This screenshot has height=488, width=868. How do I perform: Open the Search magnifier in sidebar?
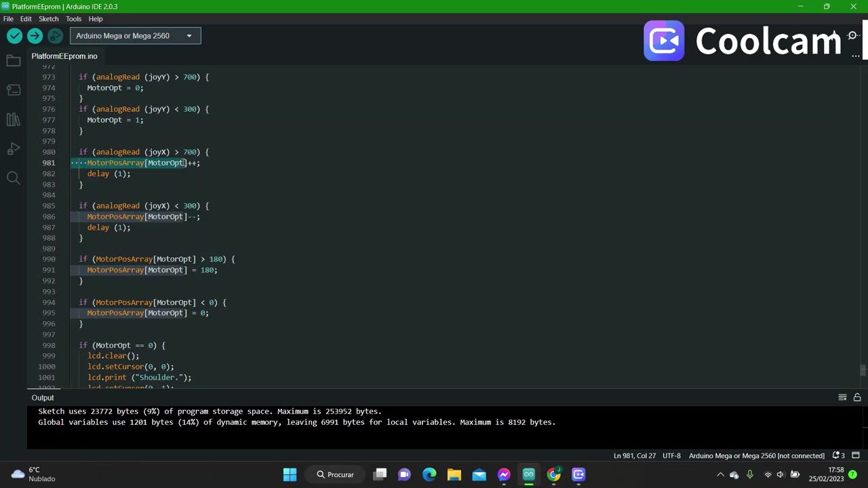tap(13, 178)
